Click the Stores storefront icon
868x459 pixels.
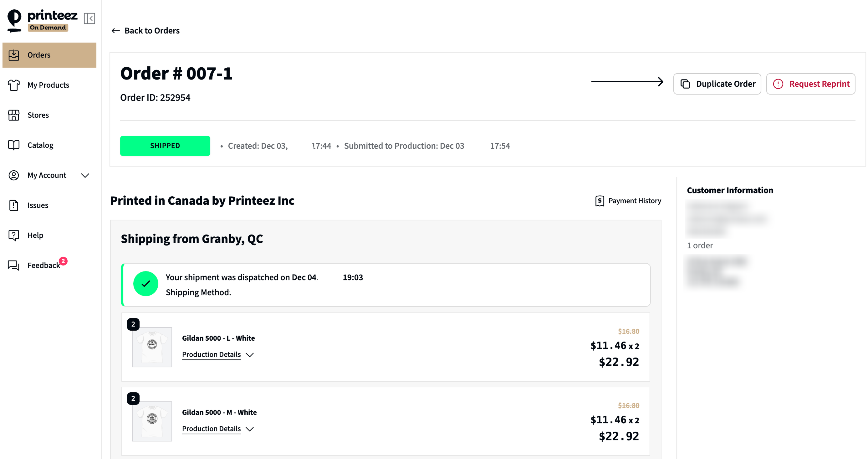pyautogui.click(x=14, y=115)
